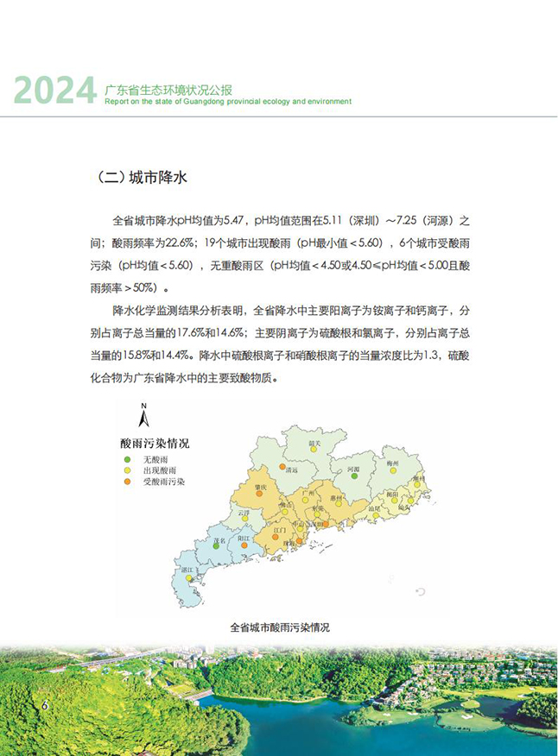
Task: Click page number 6 at bottom left
Action: [x=44, y=706]
